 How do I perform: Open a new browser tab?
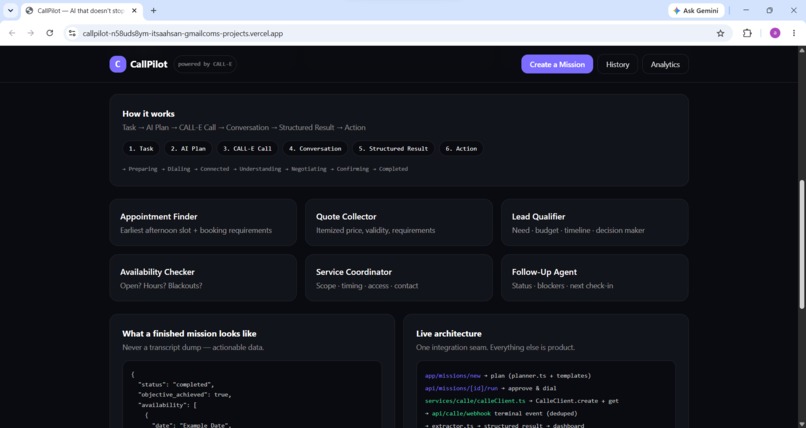coord(153,10)
